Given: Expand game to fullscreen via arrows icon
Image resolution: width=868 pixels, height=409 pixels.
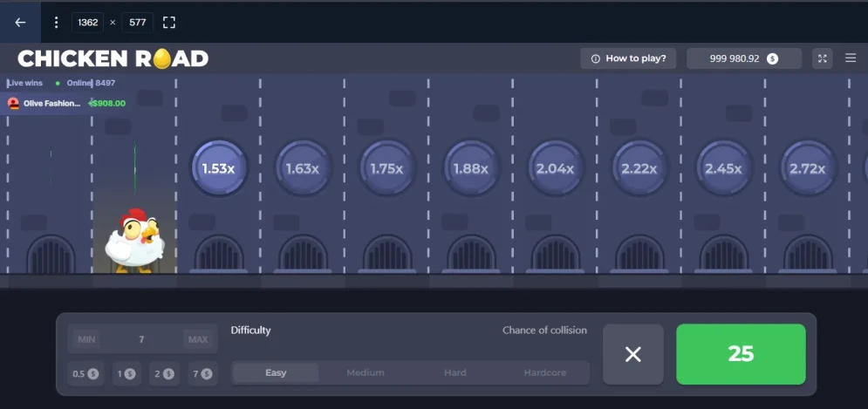Looking at the screenshot, I should pyautogui.click(x=822, y=58).
